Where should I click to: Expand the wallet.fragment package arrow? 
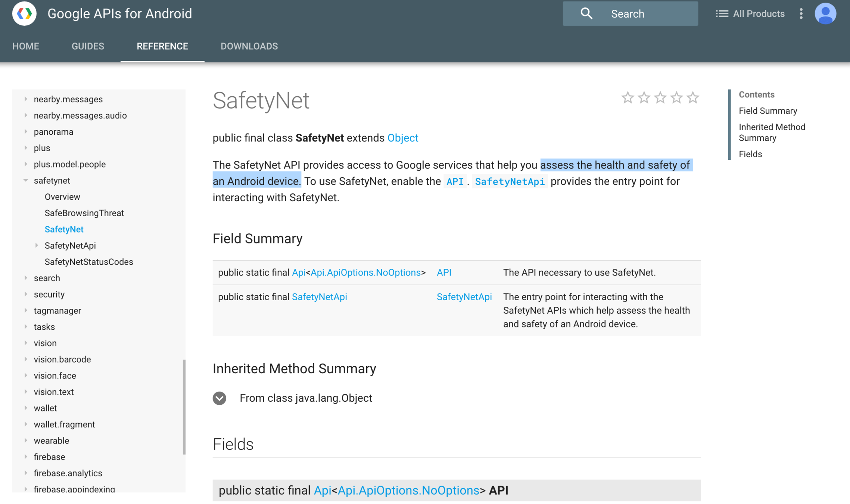pos(26,424)
